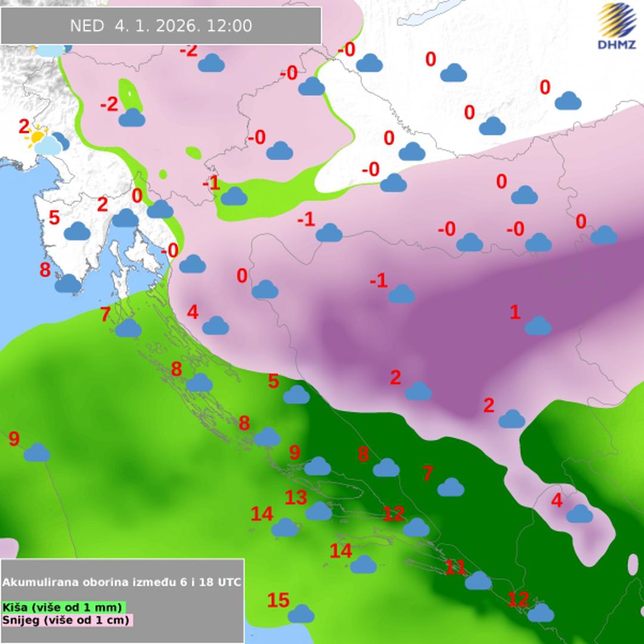The width and height of the screenshot is (644, 644).
Task: Click temperature 2 beside the sunny icon
Action: click(x=24, y=126)
